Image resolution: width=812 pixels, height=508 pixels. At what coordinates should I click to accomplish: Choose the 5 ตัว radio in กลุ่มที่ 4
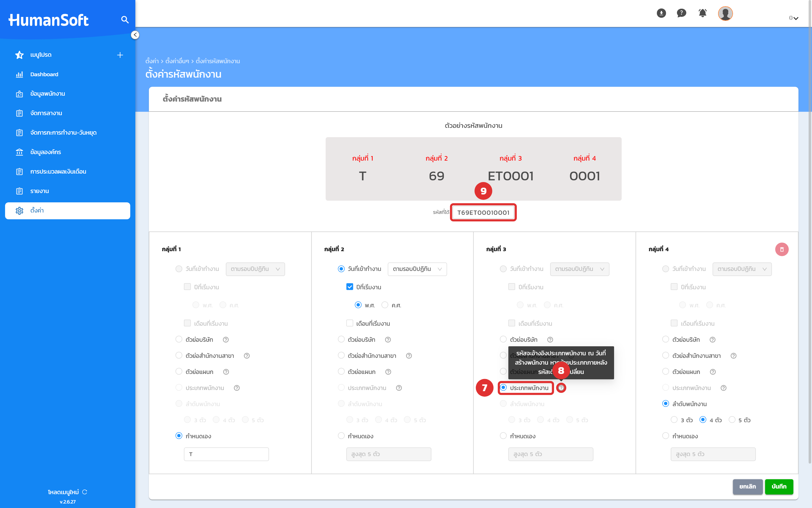coord(732,420)
